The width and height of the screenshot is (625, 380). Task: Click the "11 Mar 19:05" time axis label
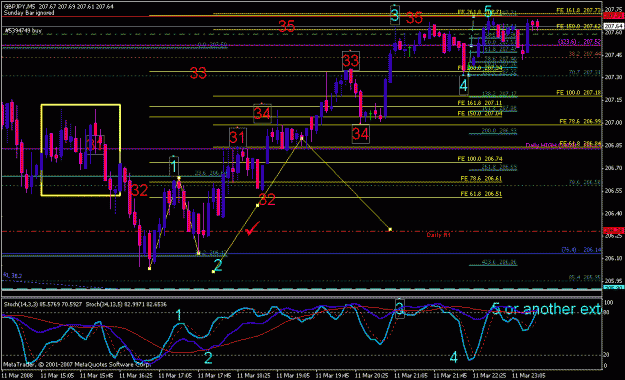pos(293,376)
